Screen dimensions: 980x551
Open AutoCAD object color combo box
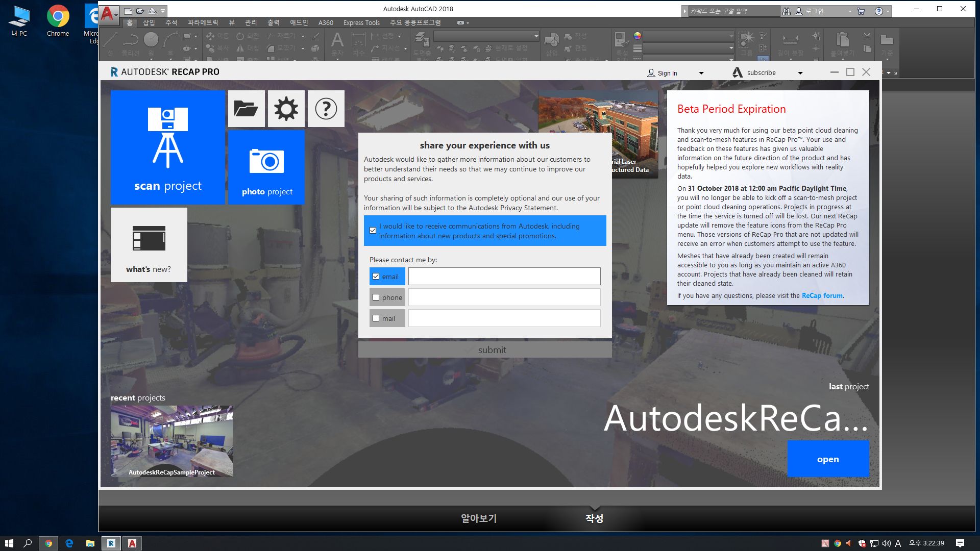(689, 36)
